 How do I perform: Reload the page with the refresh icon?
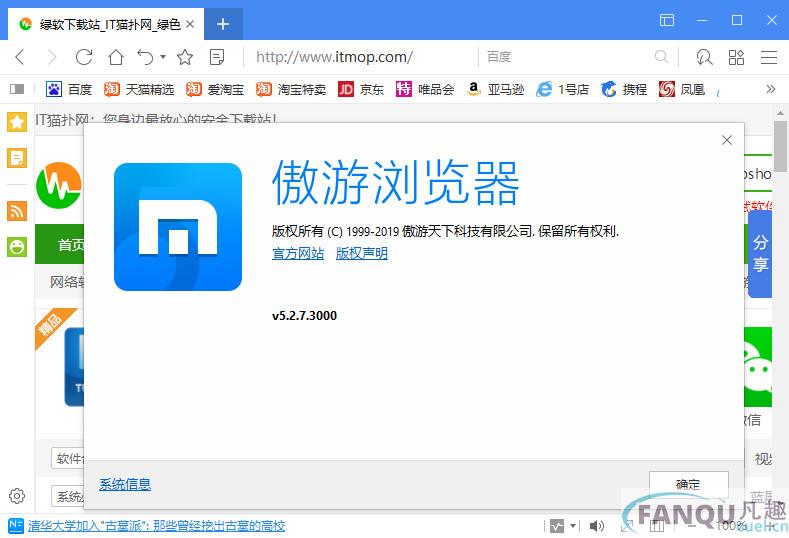pyautogui.click(x=84, y=57)
